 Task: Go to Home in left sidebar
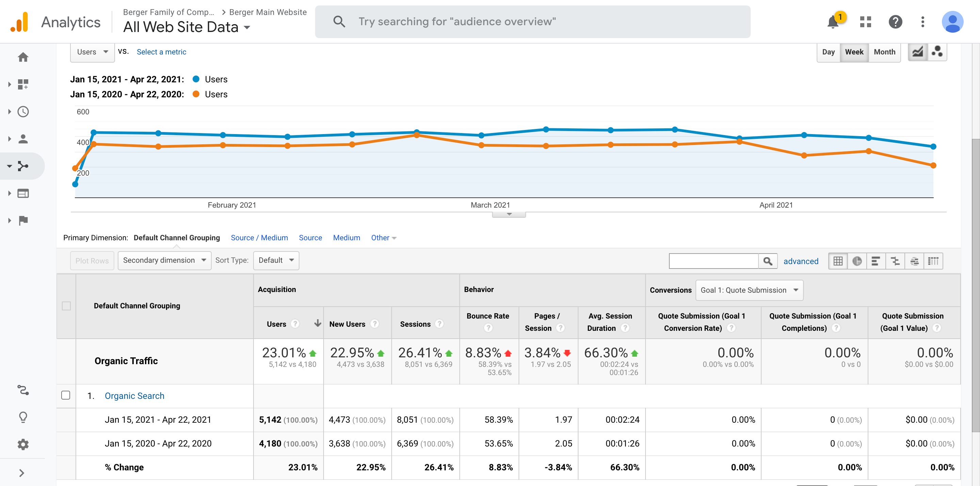click(23, 57)
